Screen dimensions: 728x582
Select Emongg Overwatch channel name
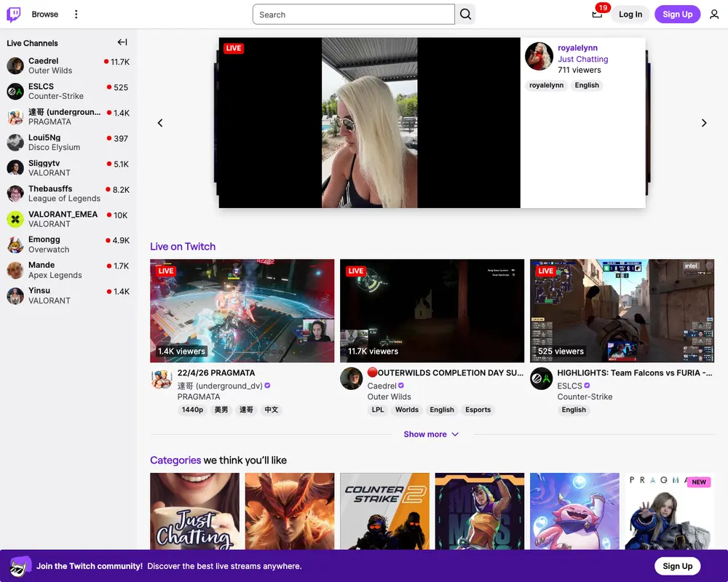coord(44,239)
